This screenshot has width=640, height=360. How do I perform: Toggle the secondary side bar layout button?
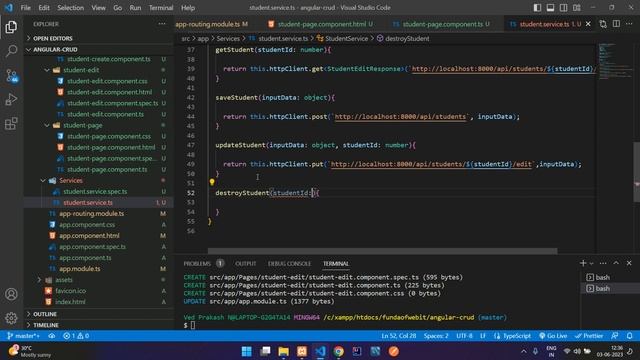tap(563, 8)
